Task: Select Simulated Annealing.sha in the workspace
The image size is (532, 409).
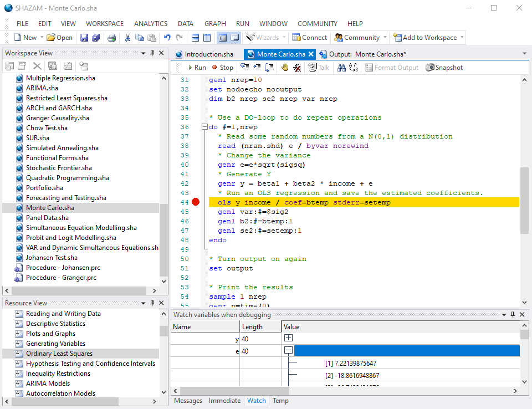Action: pyautogui.click(x=63, y=148)
